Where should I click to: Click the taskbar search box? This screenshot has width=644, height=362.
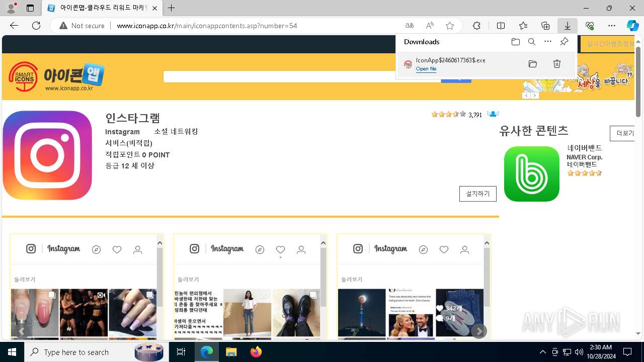coord(96,352)
